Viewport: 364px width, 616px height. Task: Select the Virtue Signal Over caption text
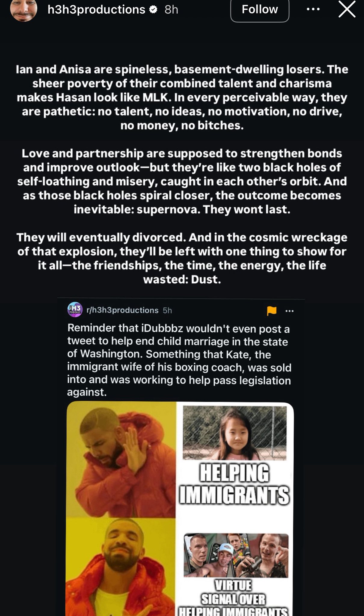tap(233, 592)
